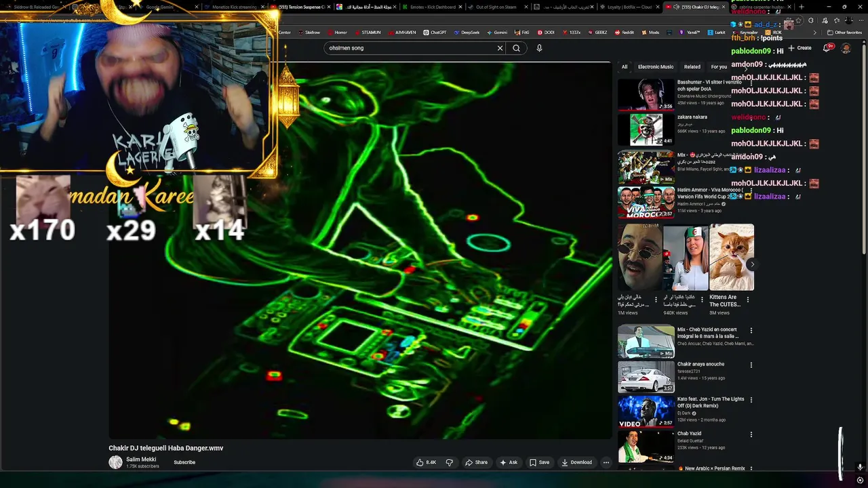Dislike the video with thumbs down
This screenshot has height=488, width=868.
[x=449, y=462]
